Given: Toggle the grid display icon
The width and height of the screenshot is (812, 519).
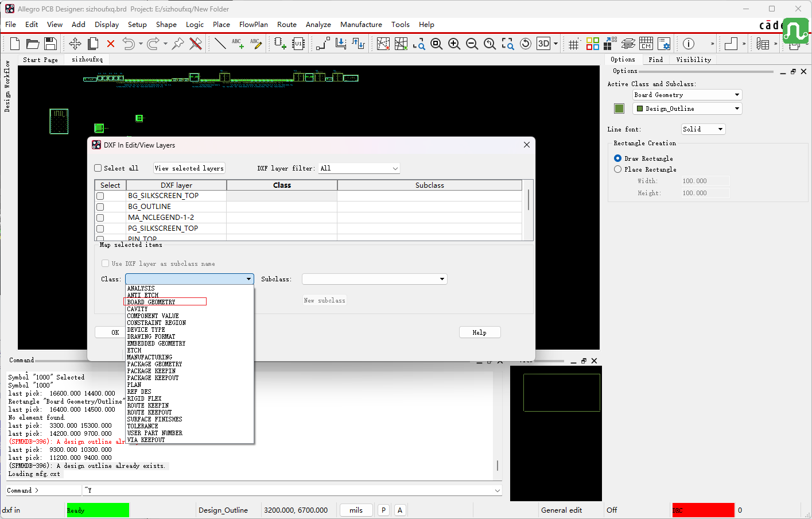Looking at the screenshot, I should (574, 44).
